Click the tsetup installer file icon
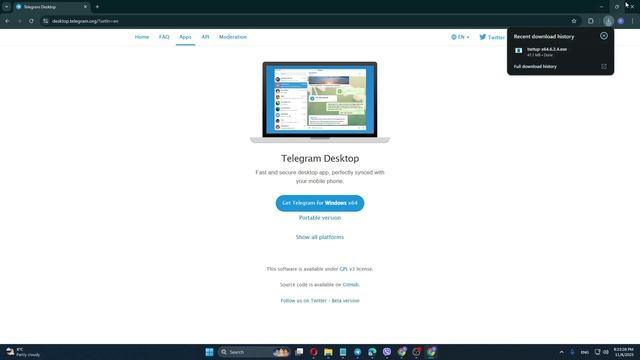This screenshot has height=360, width=640. pyautogui.click(x=518, y=51)
